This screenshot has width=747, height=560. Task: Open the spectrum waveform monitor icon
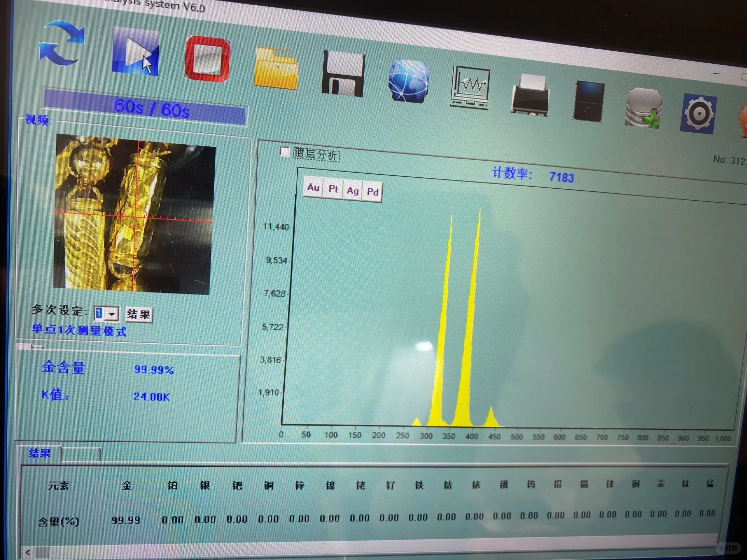[471, 87]
